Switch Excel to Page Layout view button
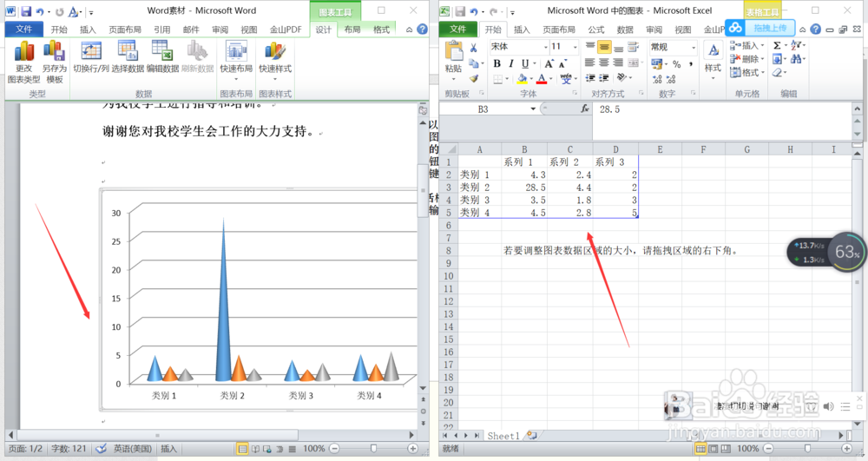The width and height of the screenshot is (868, 461). click(x=713, y=449)
